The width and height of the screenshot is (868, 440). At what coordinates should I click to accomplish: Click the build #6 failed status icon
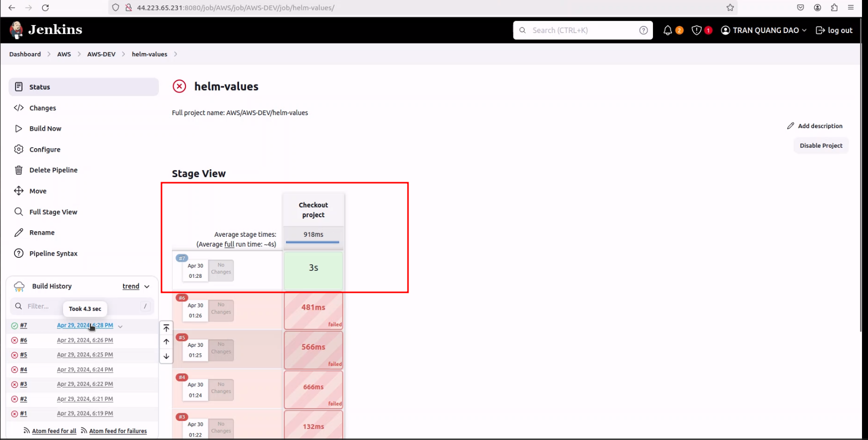click(14, 340)
